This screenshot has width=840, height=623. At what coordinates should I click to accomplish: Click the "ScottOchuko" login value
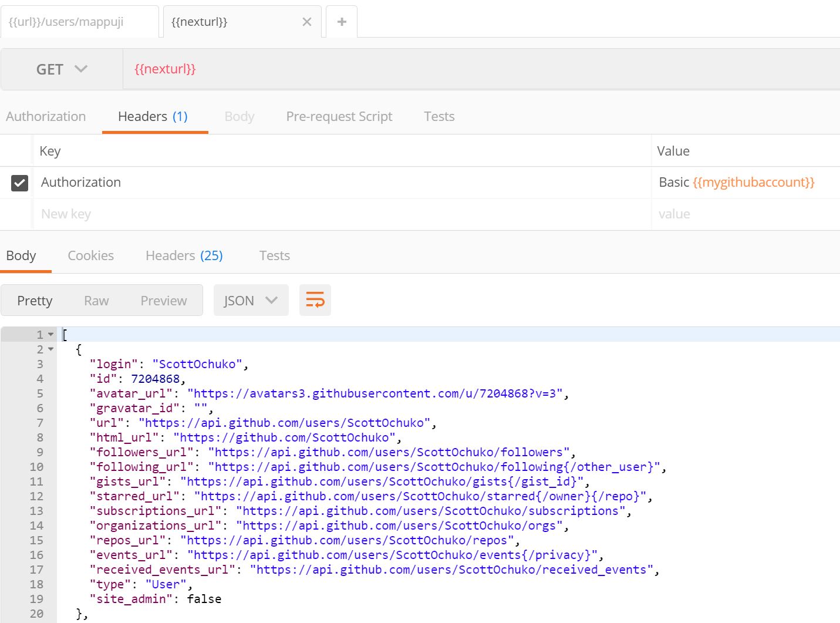click(x=197, y=364)
